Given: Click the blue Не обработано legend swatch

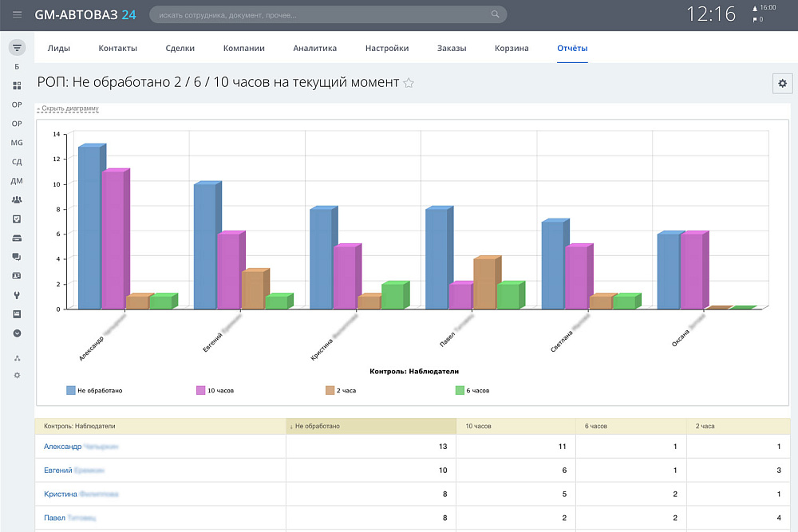Looking at the screenshot, I should (71, 390).
